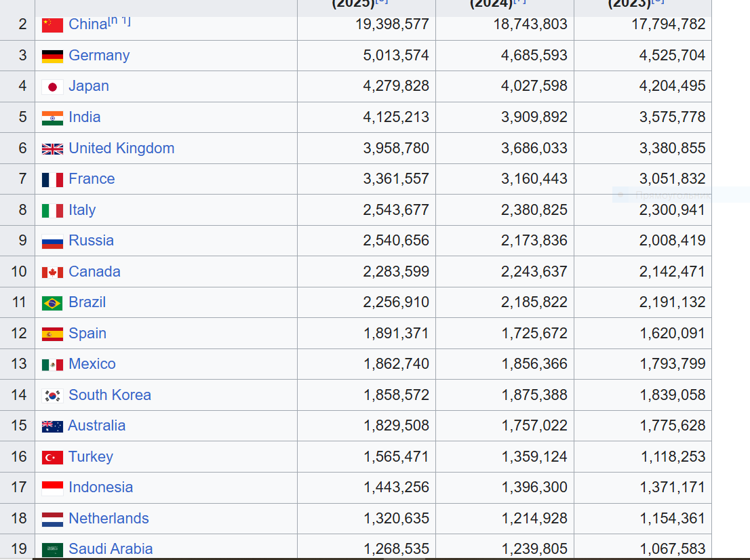Click the Saudi Arabia flag icon
This screenshot has height=560, width=750.
pyautogui.click(x=52, y=550)
